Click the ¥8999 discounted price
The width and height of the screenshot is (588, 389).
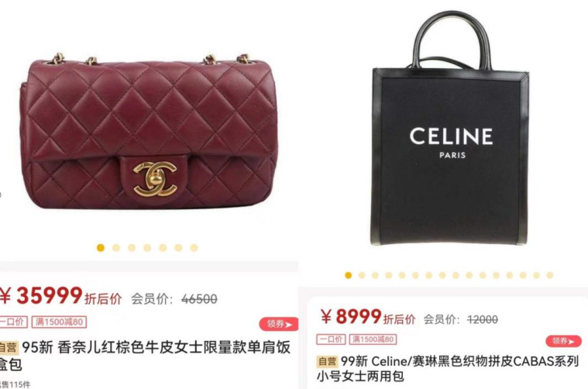point(351,317)
